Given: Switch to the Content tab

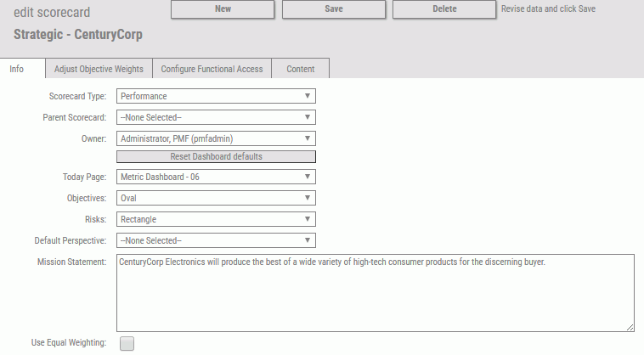Looking at the screenshot, I should [300, 69].
